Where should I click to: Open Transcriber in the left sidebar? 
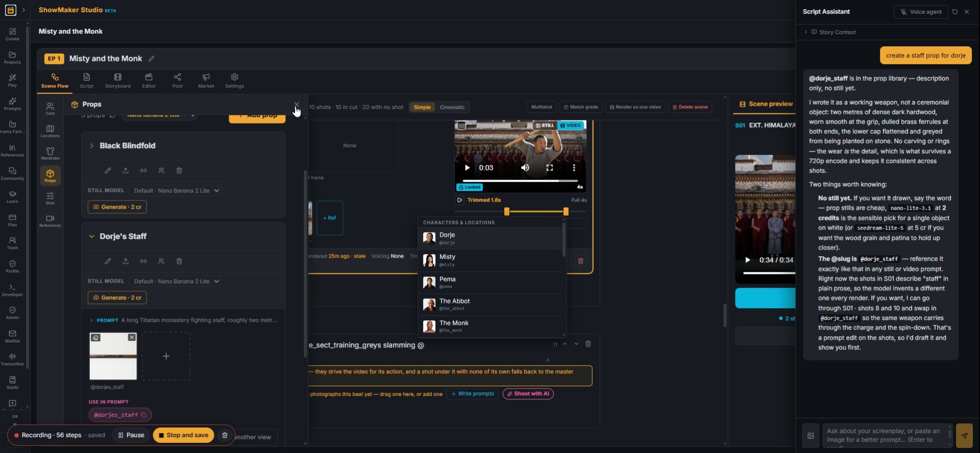[x=12, y=359]
